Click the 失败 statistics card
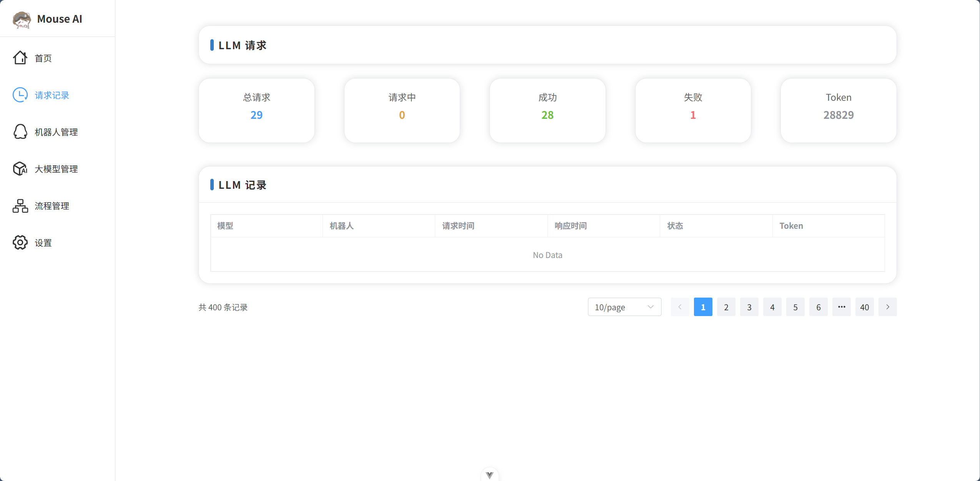Image resolution: width=980 pixels, height=481 pixels. point(693,110)
